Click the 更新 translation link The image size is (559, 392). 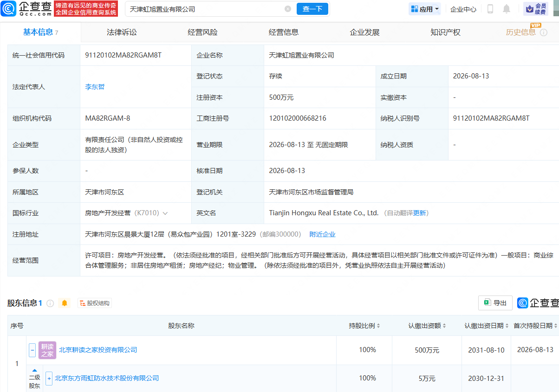(419, 213)
